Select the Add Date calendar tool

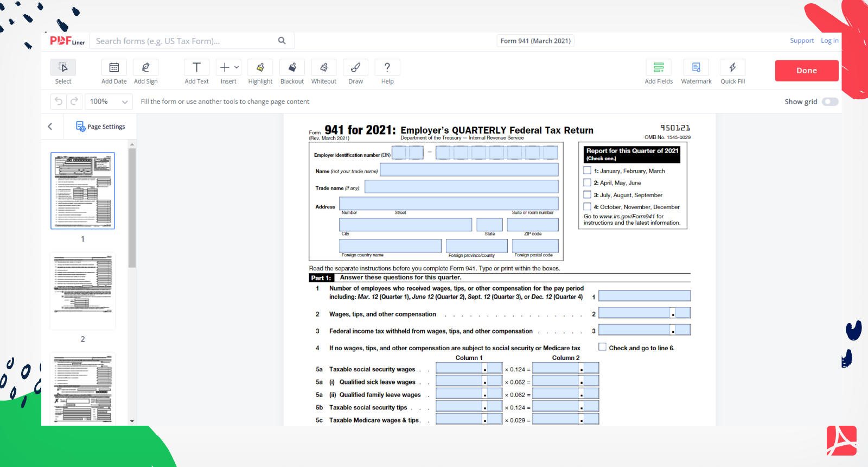114,68
